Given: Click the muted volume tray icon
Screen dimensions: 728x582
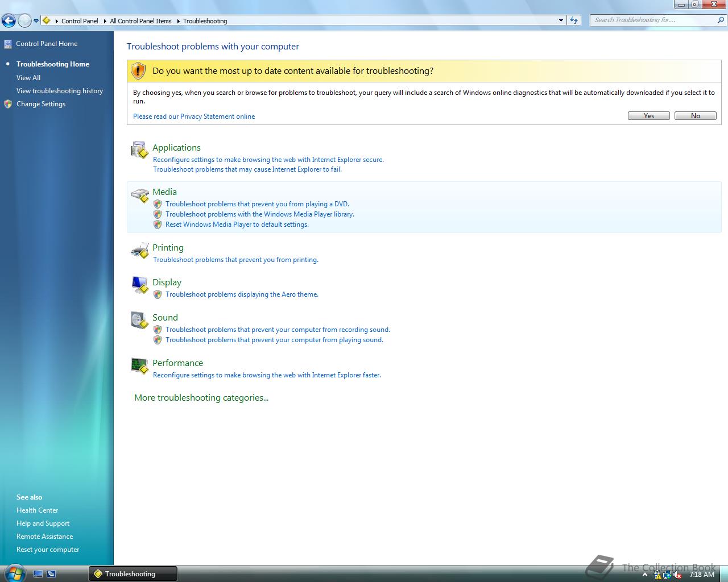Looking at the screenshot, I should point(677,575).
